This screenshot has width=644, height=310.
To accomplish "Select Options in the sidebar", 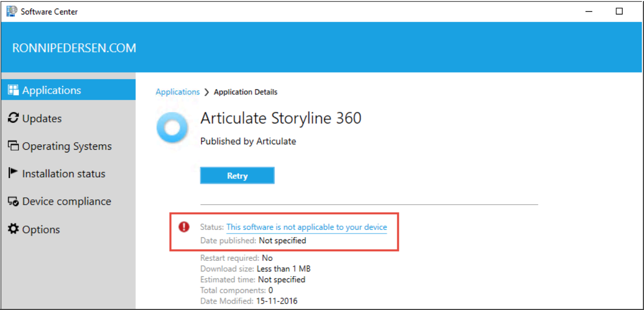I will (68, 229).
